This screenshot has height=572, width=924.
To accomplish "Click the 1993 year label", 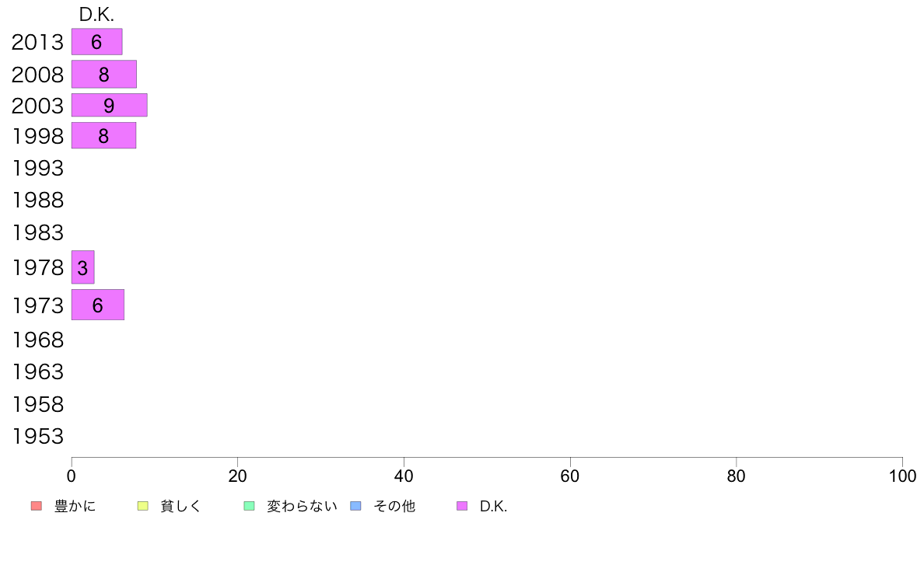I will (x=37, y=169).
